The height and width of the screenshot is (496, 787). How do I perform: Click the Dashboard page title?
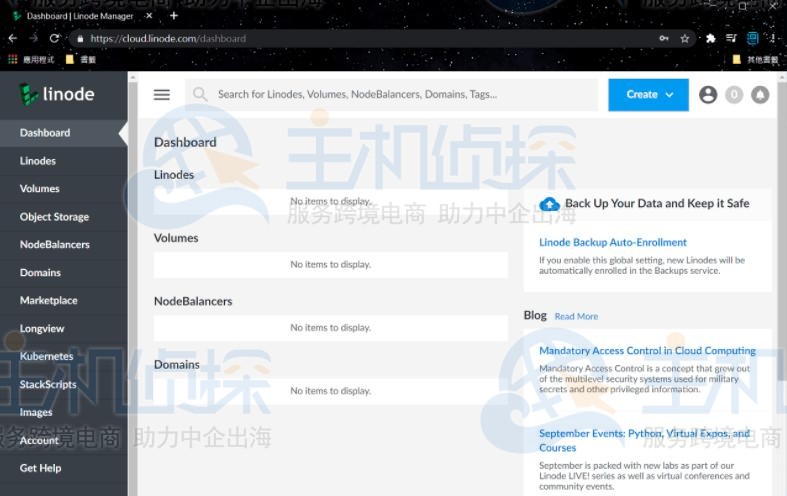(185, 143)
